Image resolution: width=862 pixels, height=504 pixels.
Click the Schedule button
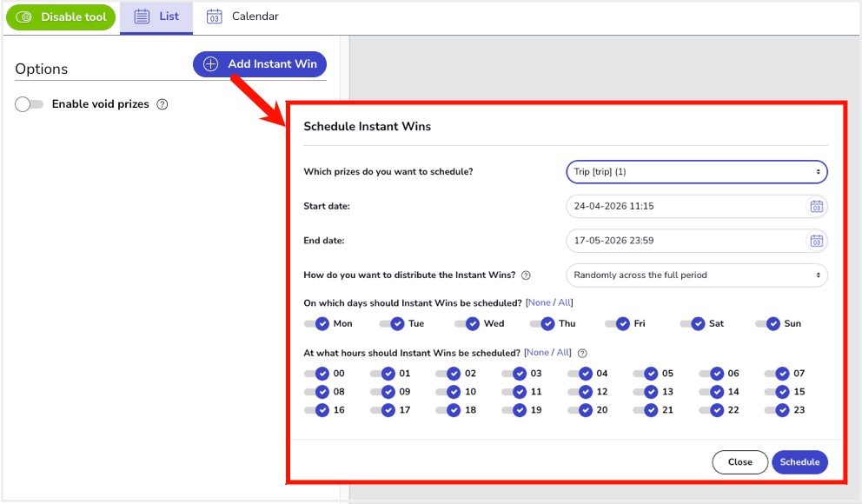(x=799, y=462)
